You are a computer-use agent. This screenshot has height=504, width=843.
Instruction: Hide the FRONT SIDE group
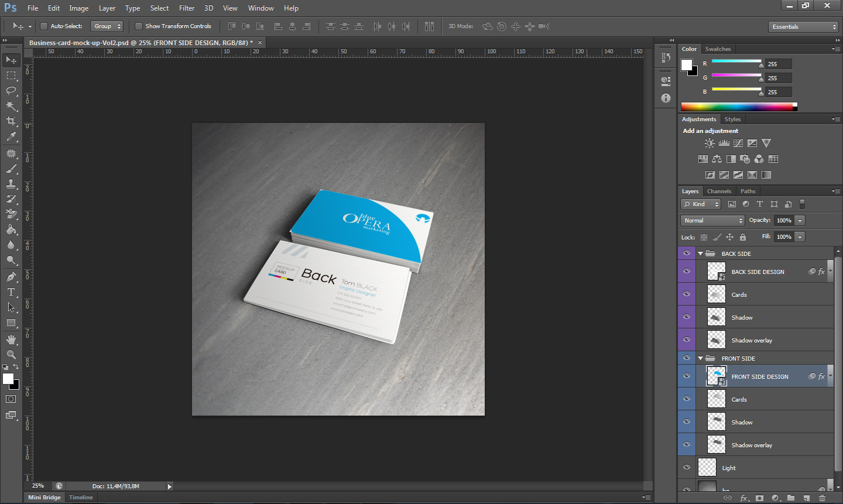(x=687, y=358)
